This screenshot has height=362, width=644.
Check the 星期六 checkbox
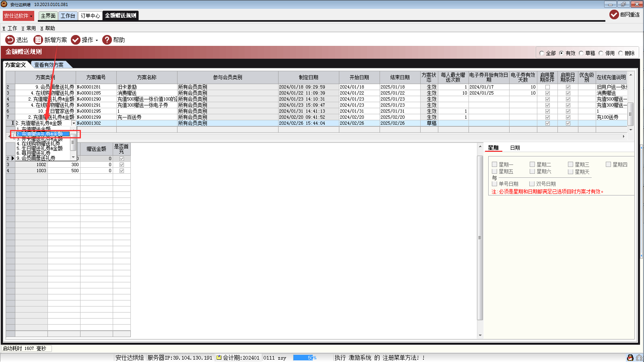click(x=533, y=172)
